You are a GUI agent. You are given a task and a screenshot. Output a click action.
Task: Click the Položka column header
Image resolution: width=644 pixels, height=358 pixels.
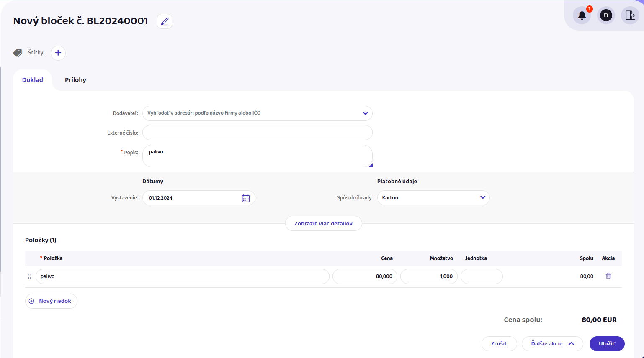[53, 258]
